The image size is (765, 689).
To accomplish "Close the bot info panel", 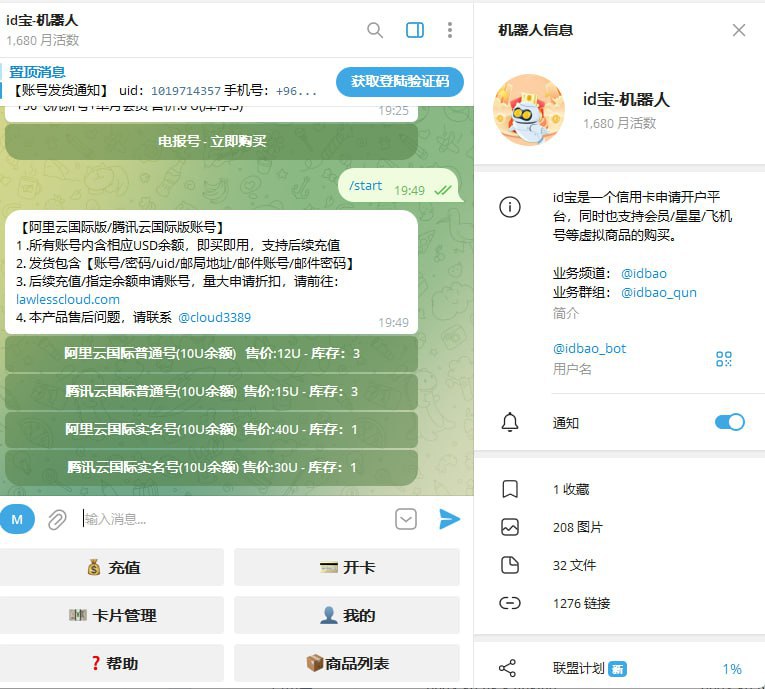I will coord(739,30).
